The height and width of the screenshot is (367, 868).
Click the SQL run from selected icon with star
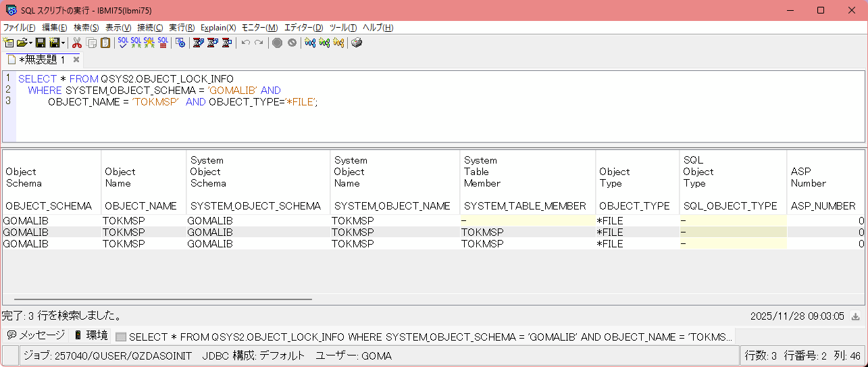pos(149,43)
